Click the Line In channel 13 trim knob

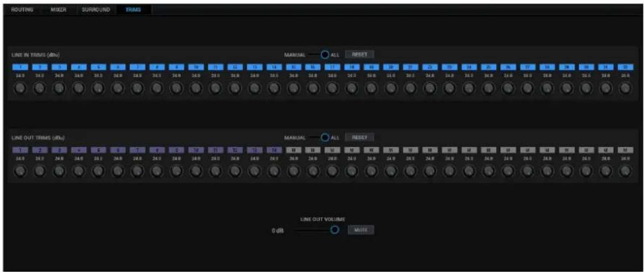pyautogui.click(x=254, y=88)
